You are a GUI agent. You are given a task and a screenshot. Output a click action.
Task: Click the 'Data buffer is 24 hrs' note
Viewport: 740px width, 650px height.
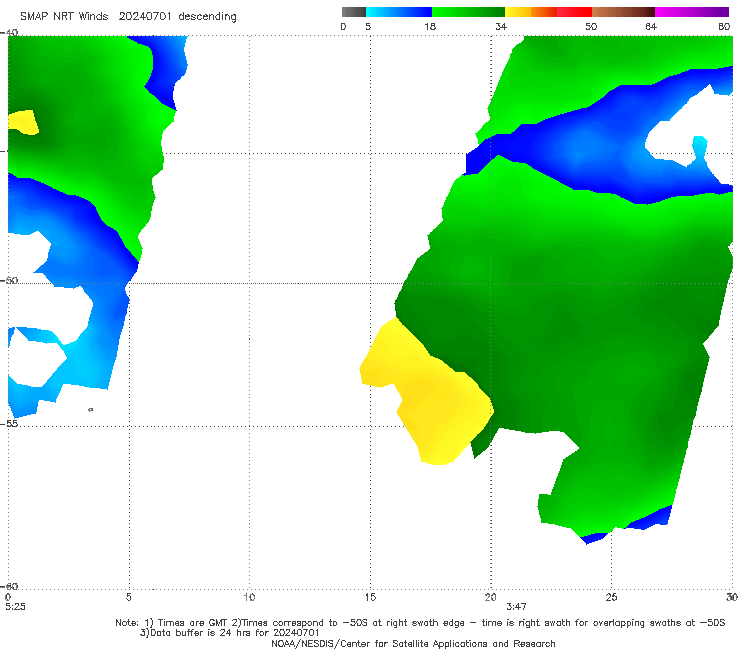click(230, 633)
